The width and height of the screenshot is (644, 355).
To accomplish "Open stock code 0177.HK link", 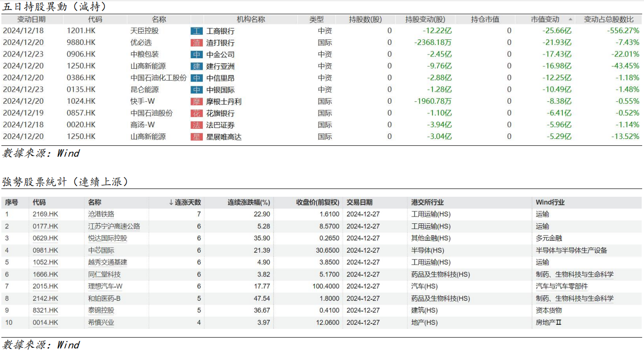I will [x=45, y=226].
